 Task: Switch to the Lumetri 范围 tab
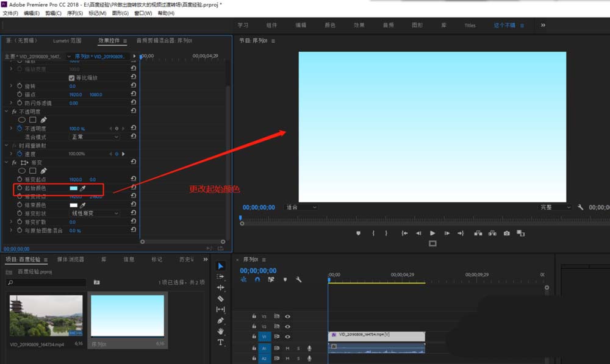(x=67, y=41)
